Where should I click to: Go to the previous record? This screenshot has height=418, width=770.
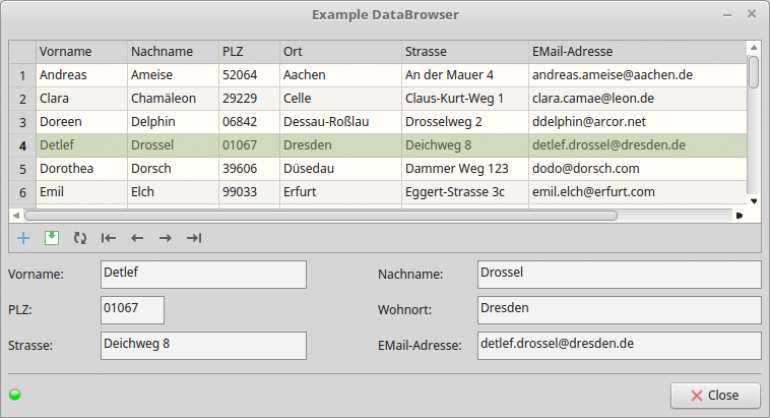(x=137, y=238)
